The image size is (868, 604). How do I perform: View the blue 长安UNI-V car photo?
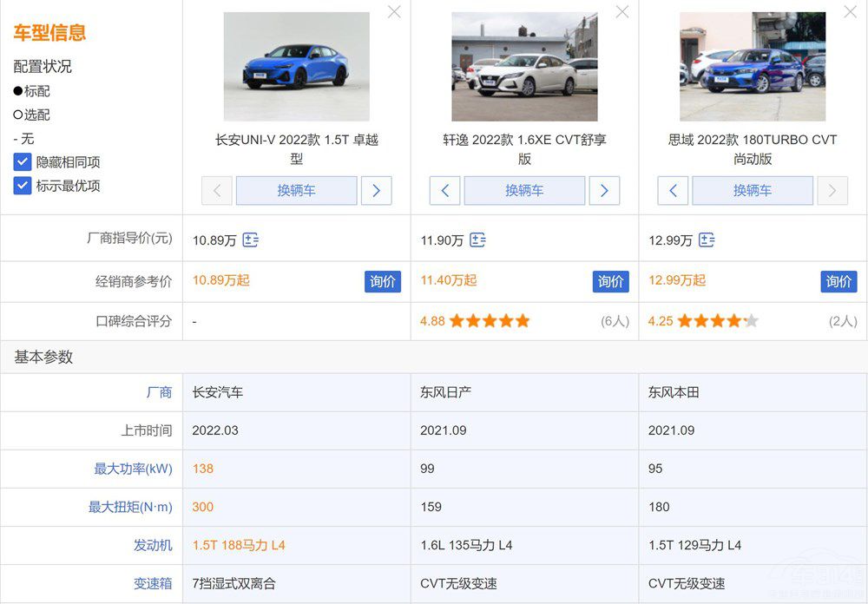click(296, 67)
